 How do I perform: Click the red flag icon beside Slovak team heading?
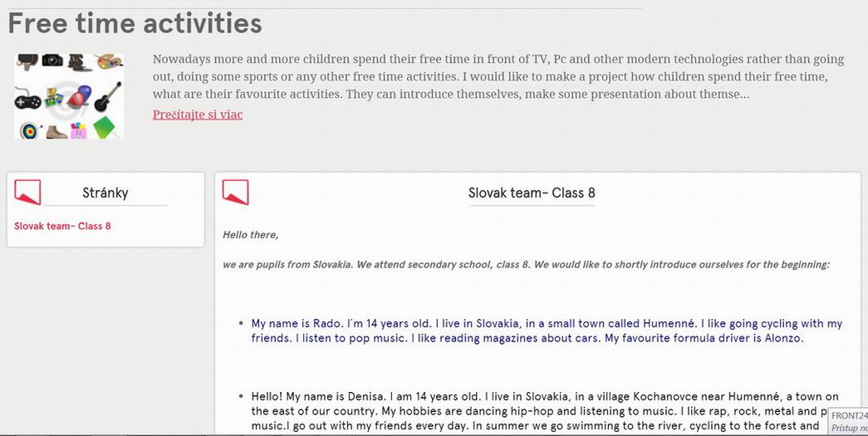[x=236, y=192]
